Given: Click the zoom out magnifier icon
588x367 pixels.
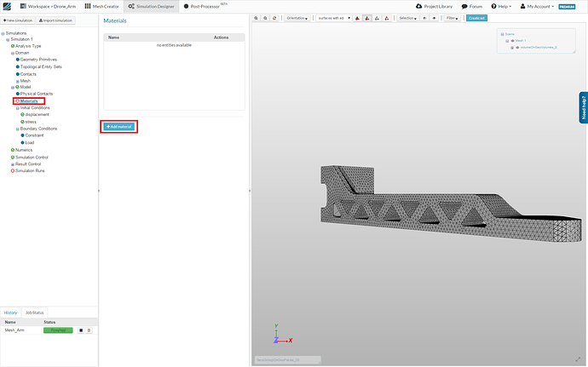Looking at the screenshot, I should pos(266,18).
